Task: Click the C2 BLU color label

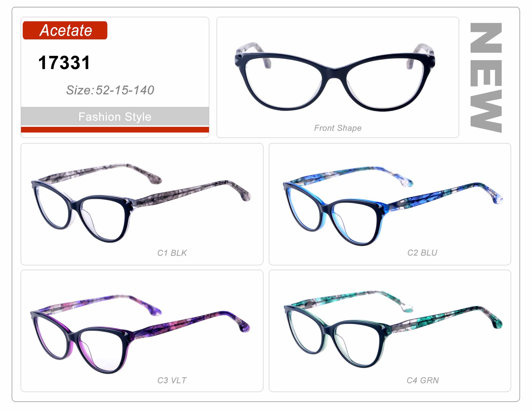Action: pos(422,253)
